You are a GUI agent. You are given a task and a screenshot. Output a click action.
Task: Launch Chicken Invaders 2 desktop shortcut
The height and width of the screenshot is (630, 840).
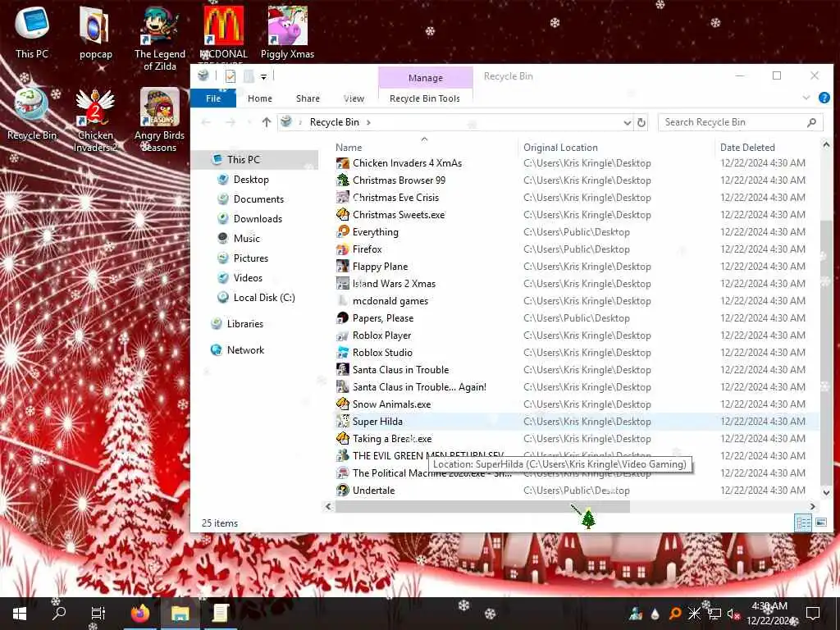click(95, 120)
